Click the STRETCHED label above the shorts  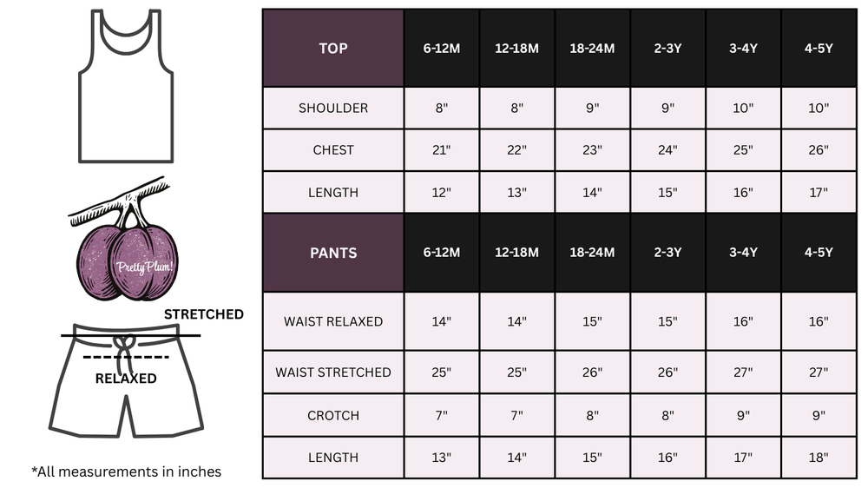pyautogui.click(x=204, y=314)
